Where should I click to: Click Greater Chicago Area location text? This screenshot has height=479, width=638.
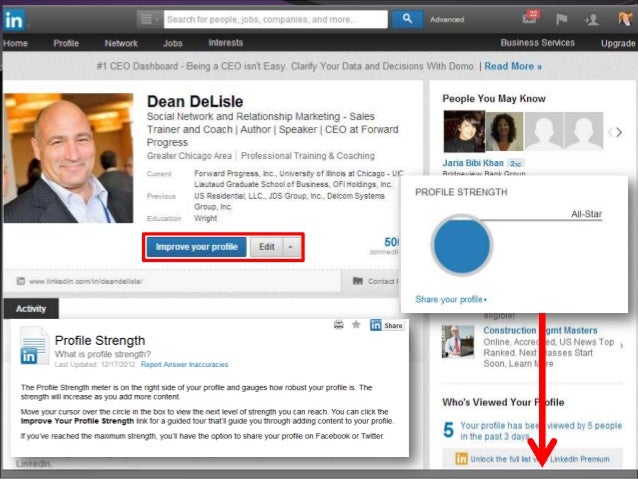click(189, 156)
